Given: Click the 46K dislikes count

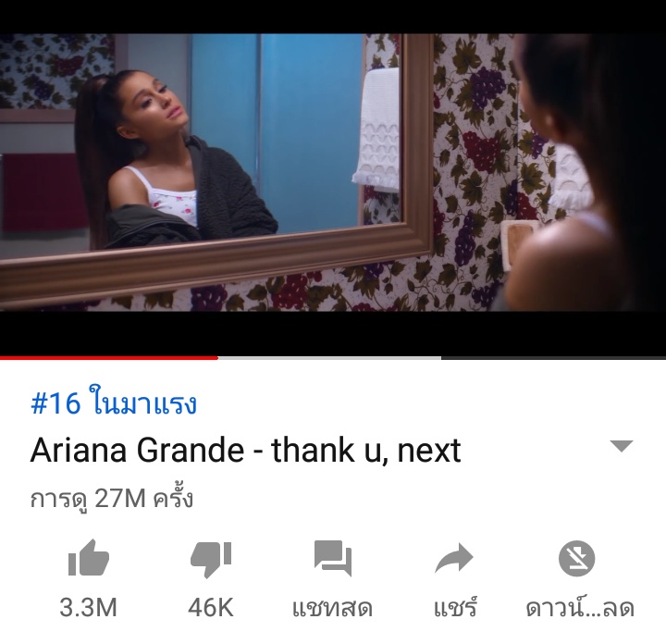Looking at the screenshot, I should [211, 607].
